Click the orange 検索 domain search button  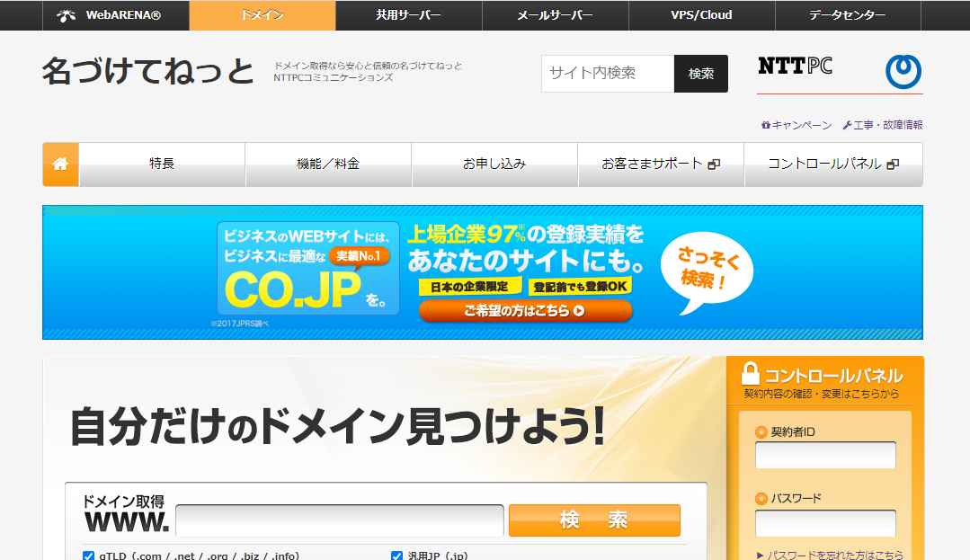pyautogui.click(x=594, y=520)
